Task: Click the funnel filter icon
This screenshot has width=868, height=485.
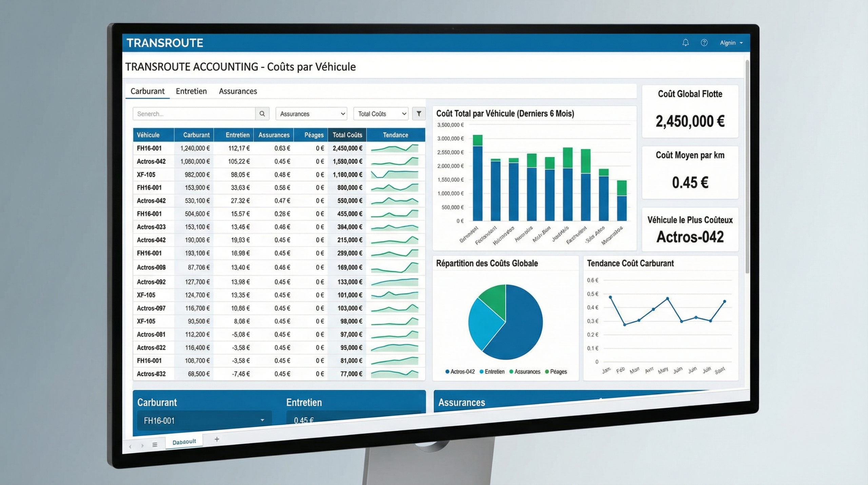Action: [419, 114]
